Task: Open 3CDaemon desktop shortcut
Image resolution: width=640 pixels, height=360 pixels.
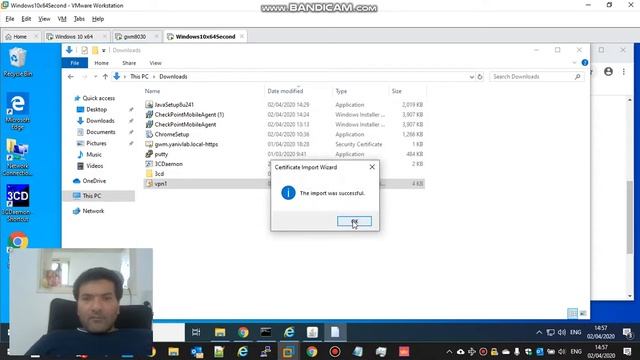Action: click(17, 203)
